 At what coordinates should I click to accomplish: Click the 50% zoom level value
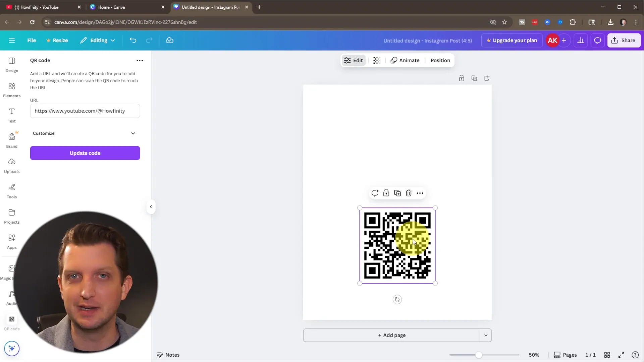(534, 355)
